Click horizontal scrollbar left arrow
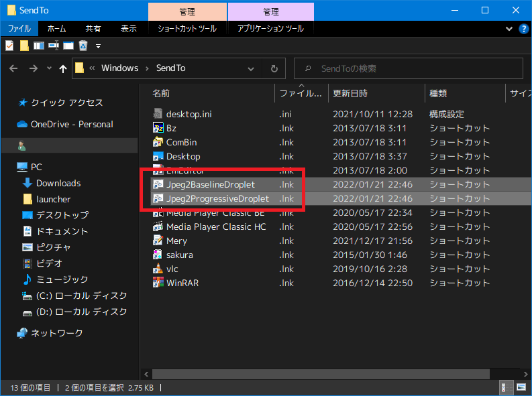Viewport: 532px width, 396px height. (x=146, y=375)
